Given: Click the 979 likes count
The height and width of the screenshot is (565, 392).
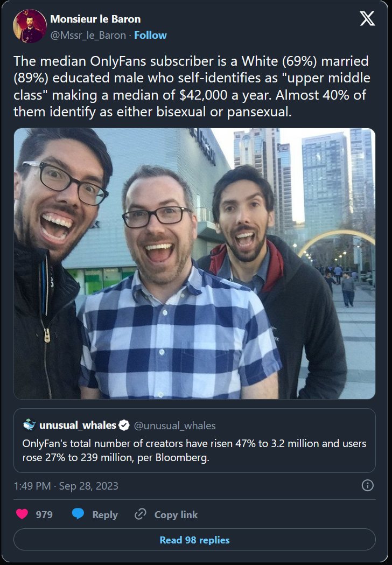Looking at the screenshot, I should (x=44, y=514).
